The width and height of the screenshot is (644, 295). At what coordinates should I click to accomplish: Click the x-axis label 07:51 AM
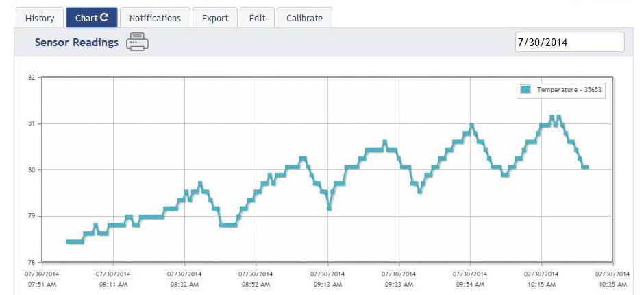(42, 284)
